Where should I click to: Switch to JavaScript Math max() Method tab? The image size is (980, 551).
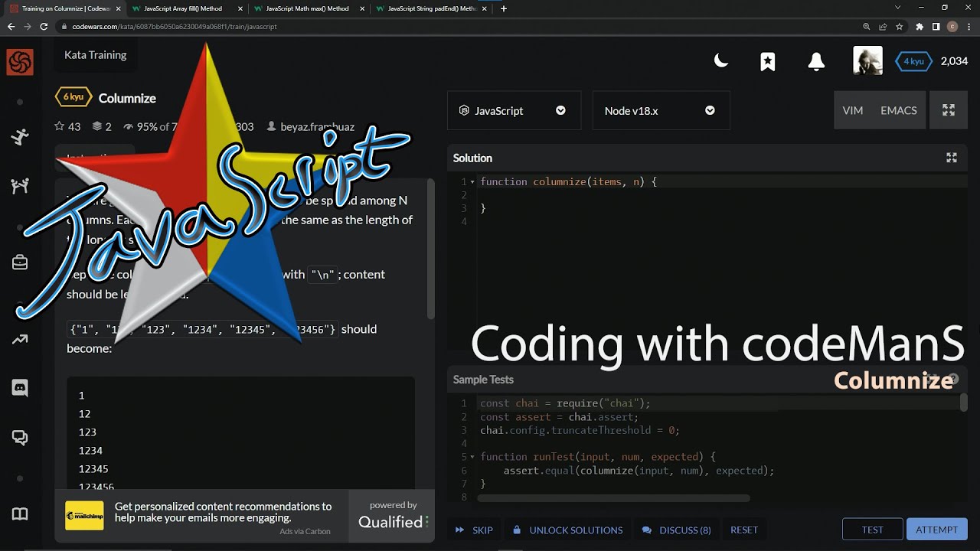[x=306, y=8]
